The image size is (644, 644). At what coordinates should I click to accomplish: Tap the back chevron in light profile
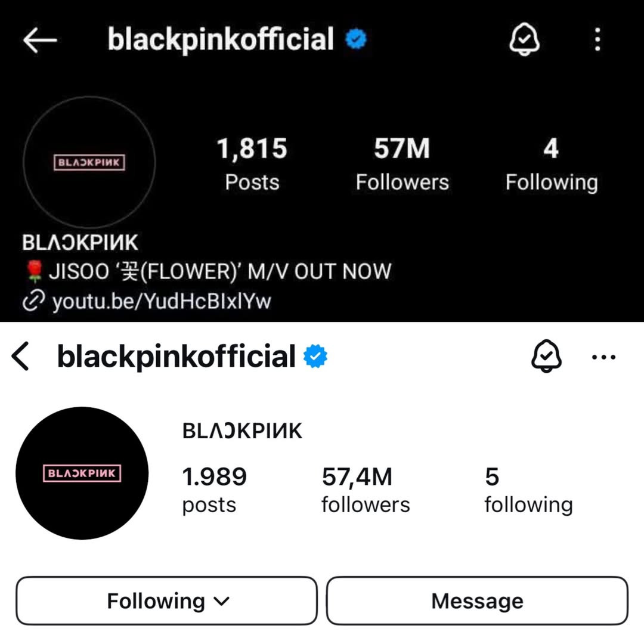(x=20, y=356)
